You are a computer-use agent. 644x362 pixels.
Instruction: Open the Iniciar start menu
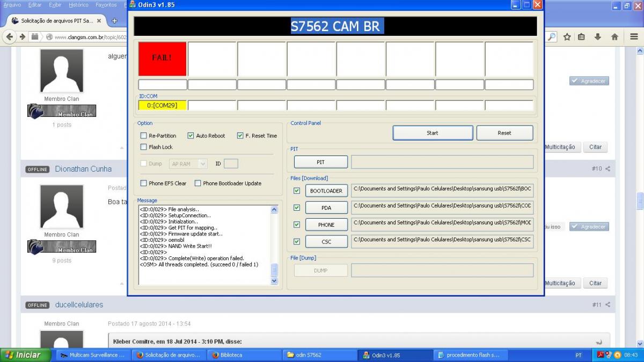25,355
